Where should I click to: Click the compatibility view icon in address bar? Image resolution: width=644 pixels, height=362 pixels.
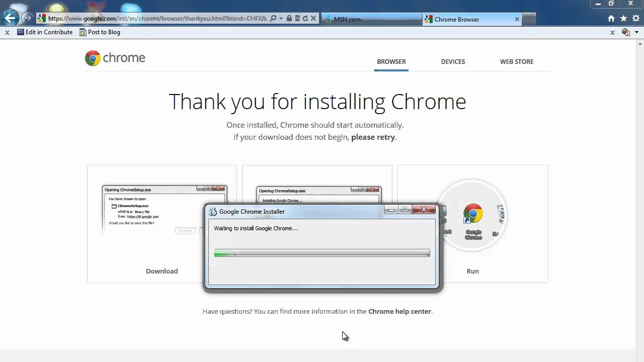tap(297, 19)
